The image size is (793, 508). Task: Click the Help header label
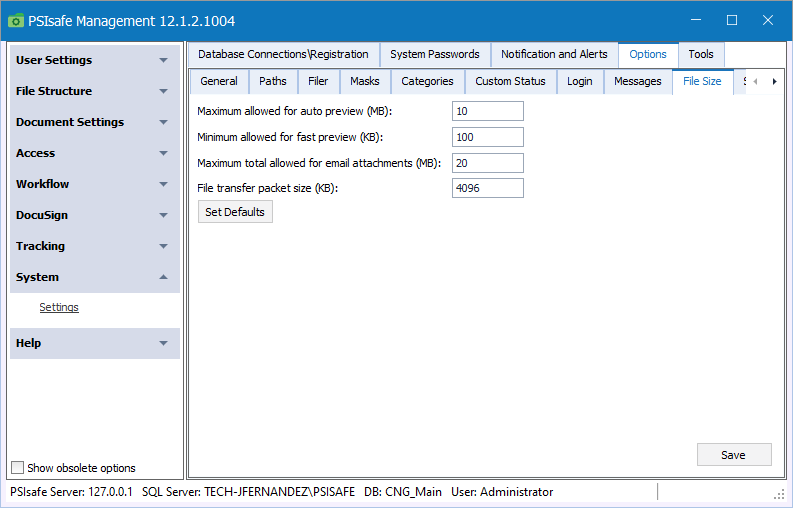coord(28,343)
